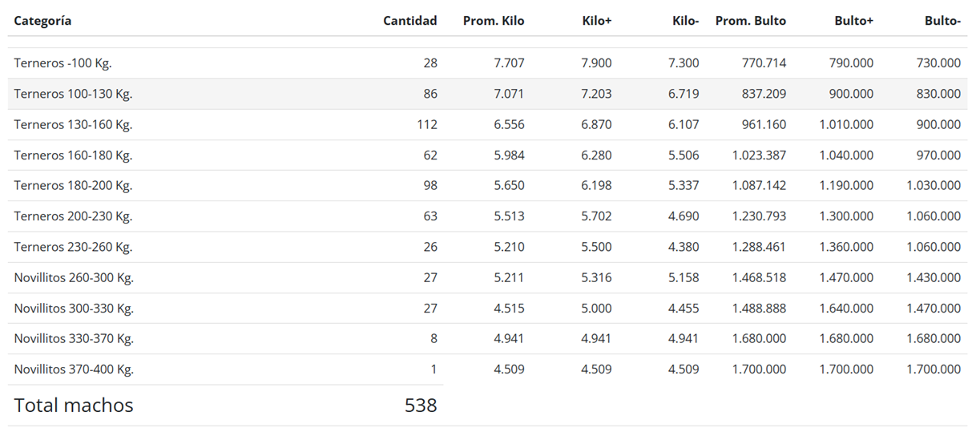980x436 pixels.
Task: Click the Terneros 230-260 Kg. row label
Action: tap(73, 247)
